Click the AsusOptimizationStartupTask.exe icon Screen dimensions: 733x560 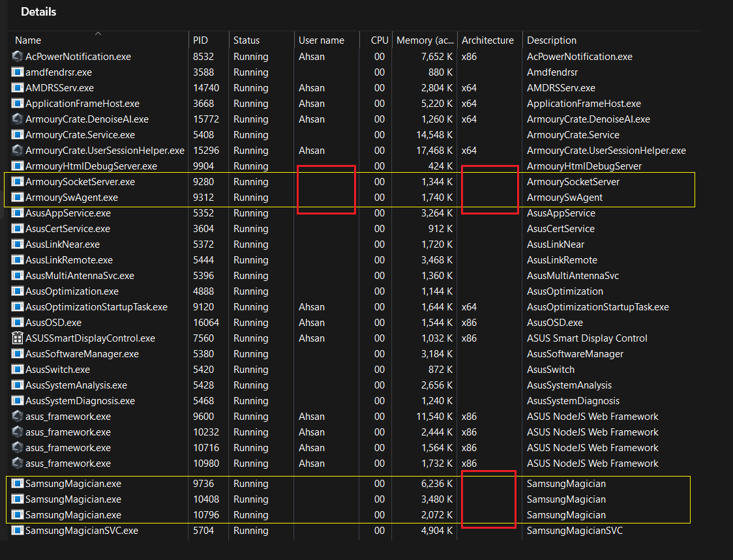18,307
